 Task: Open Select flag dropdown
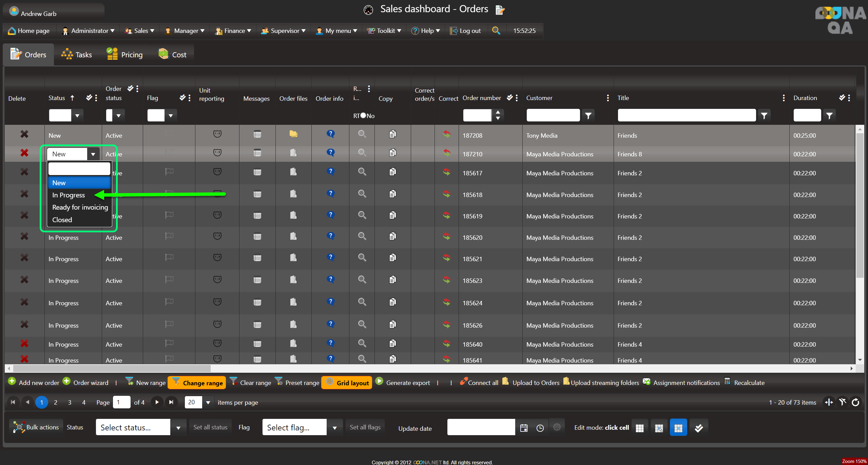click(334, 428)
